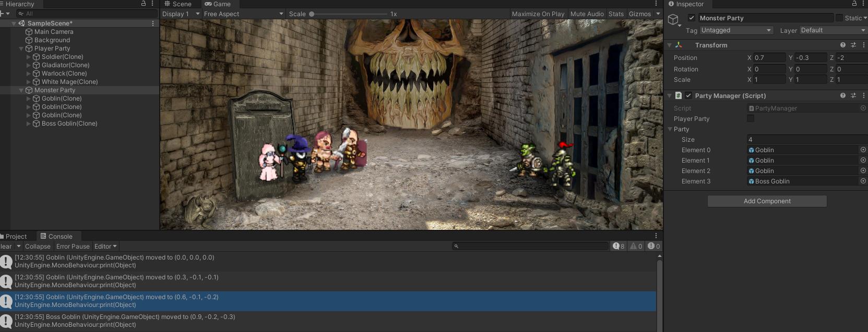This screenshot has width=868, height=332.
Task: Select White Mage(Clone) in Hierarchy
Action: [x=69, y=82]
